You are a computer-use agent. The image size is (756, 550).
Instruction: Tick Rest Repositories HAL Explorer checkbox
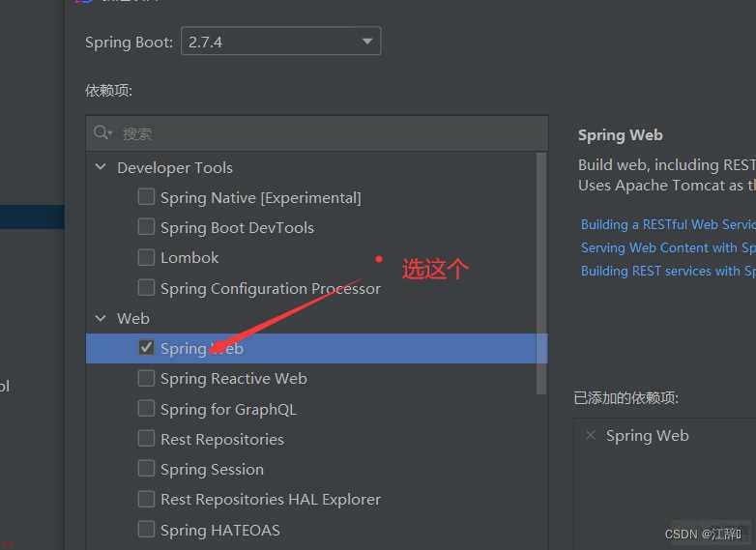pos(146,499)
